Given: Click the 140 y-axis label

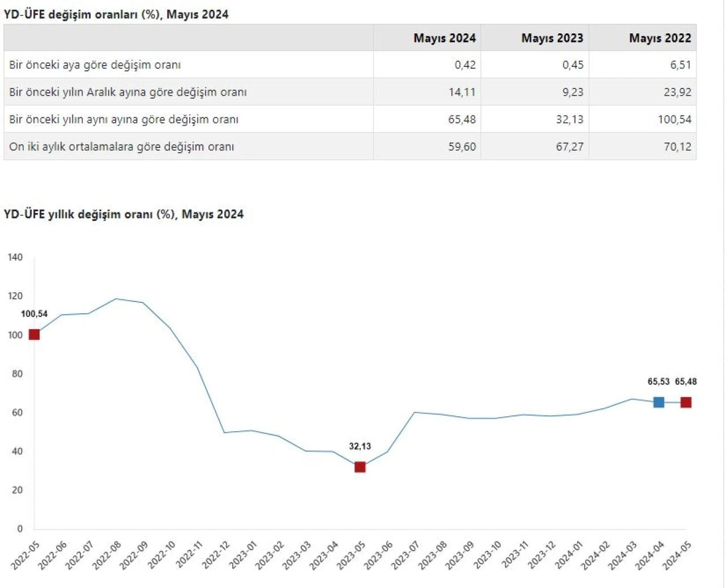Looking at the screenshot, I should pyautogui.click(x=15, y=257).
